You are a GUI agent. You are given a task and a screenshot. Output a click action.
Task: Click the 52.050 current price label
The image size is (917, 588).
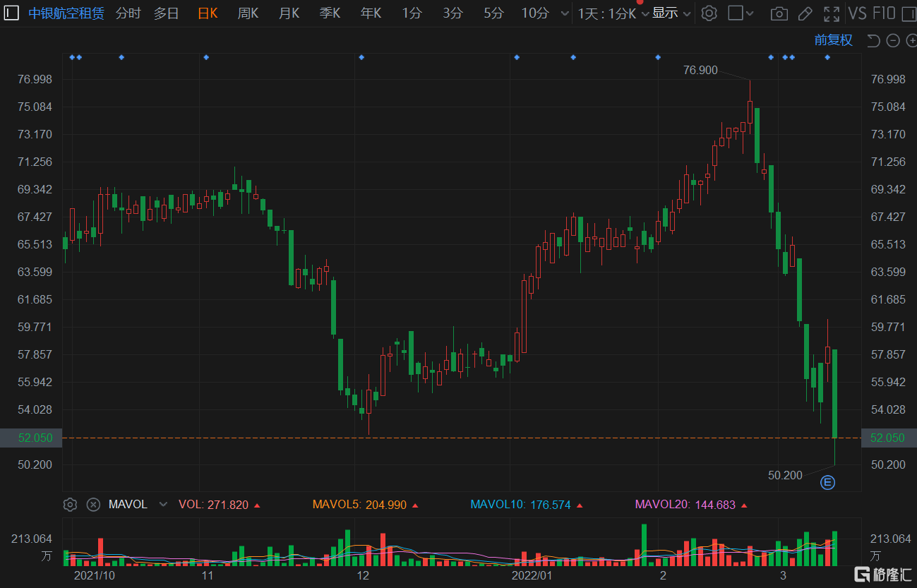(35, 438)
